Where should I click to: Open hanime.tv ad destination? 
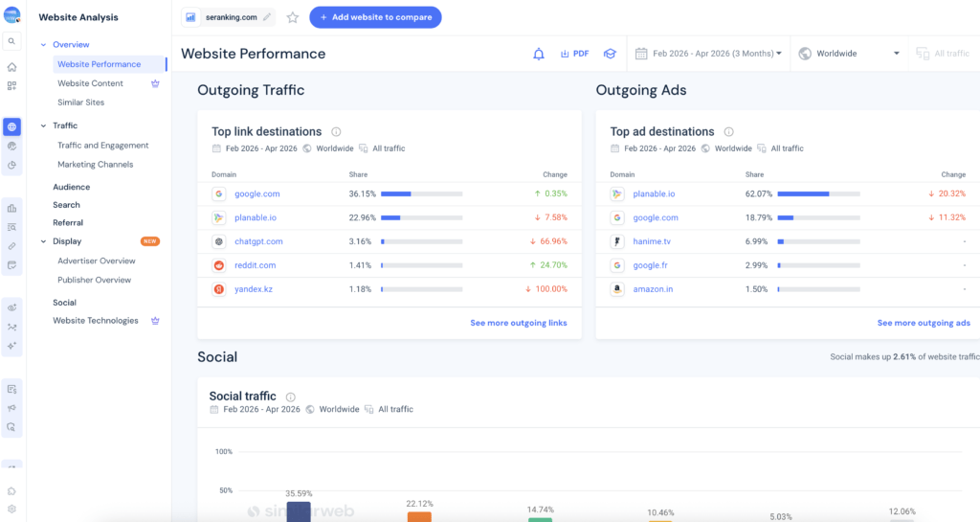point(652,241)
